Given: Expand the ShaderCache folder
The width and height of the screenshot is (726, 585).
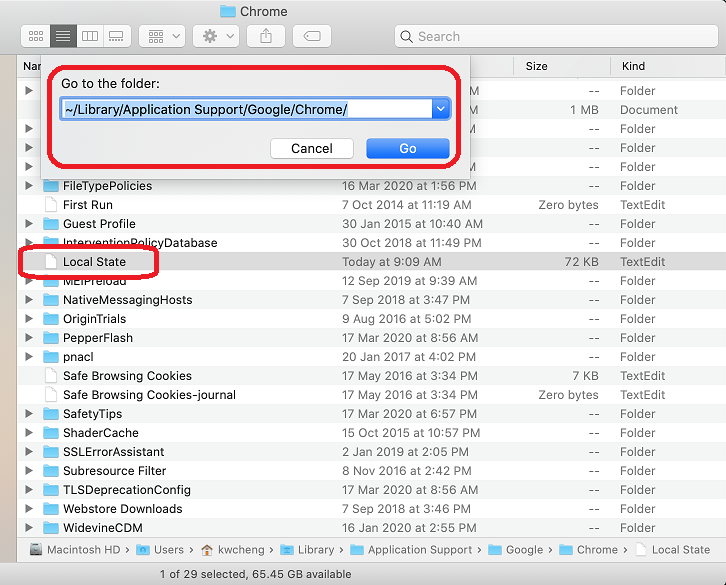Looking at the screenshot, I should pos(29,433).
